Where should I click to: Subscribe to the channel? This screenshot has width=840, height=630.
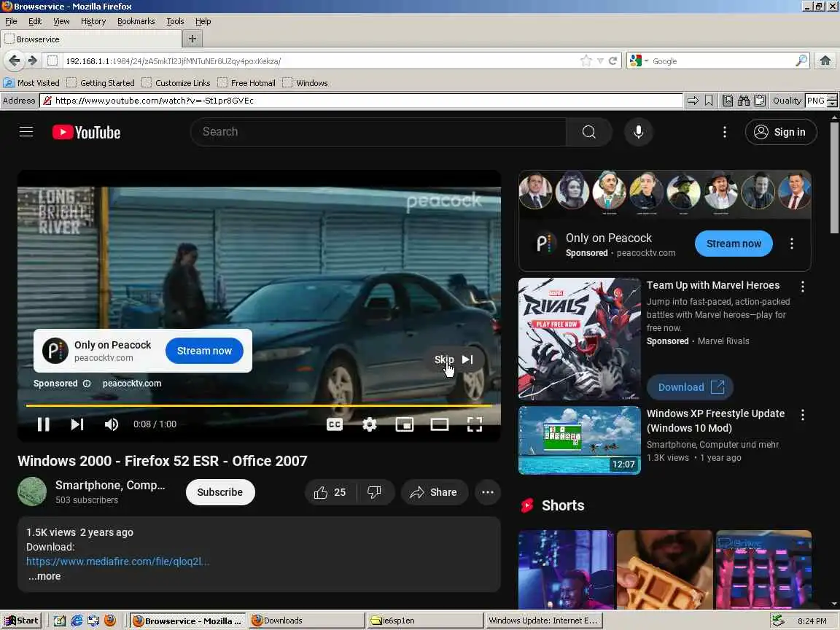219,491
